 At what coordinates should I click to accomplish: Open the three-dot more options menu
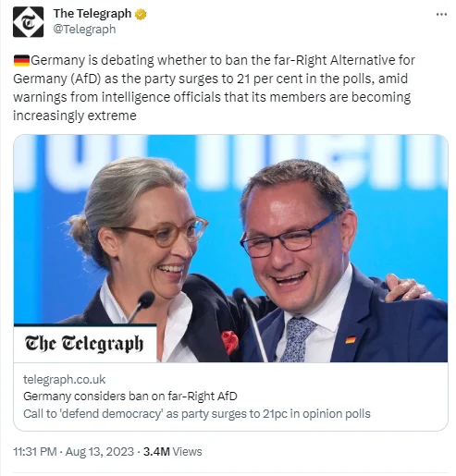click(x=441, y=14)
